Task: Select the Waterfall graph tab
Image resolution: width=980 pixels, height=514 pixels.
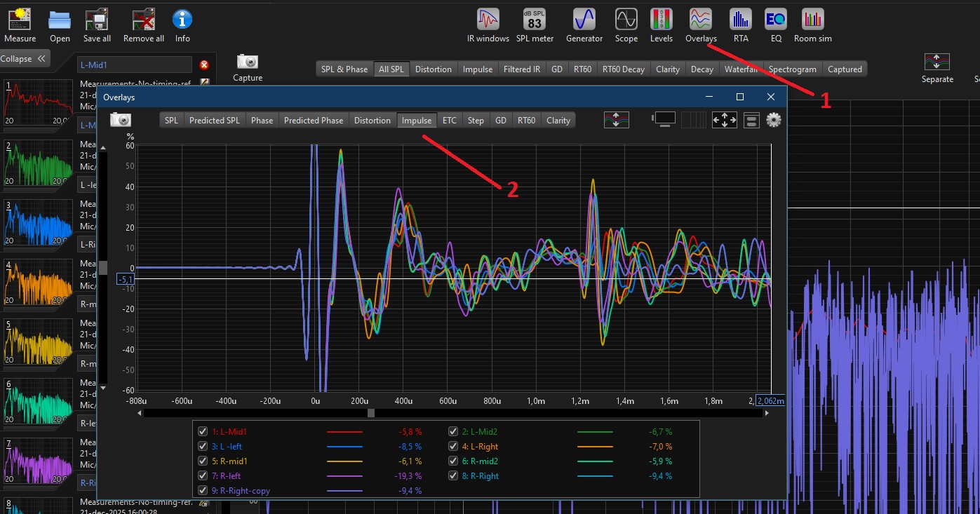Action: pyautogui.click(x=741, y=69)
